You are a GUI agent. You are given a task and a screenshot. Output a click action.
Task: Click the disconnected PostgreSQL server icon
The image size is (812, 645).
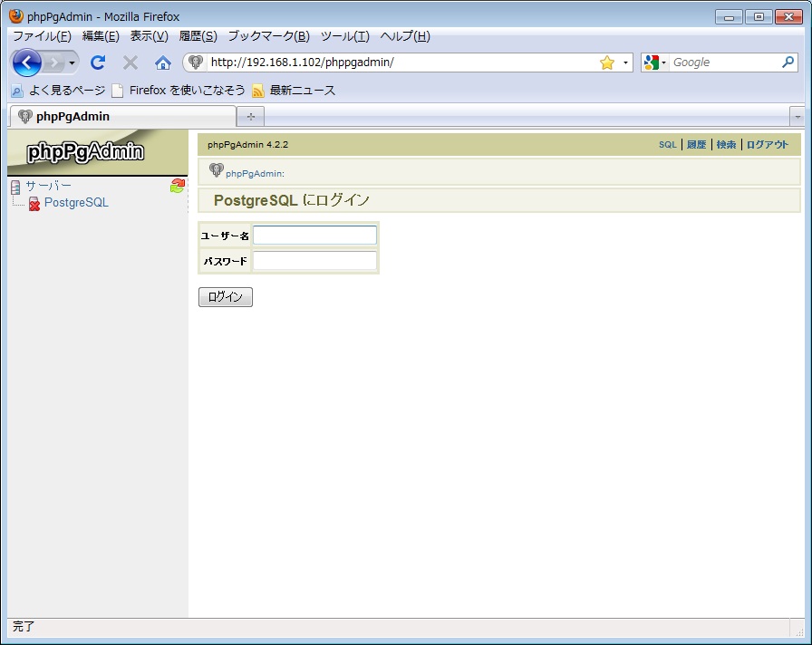click(x=34, y=204)
